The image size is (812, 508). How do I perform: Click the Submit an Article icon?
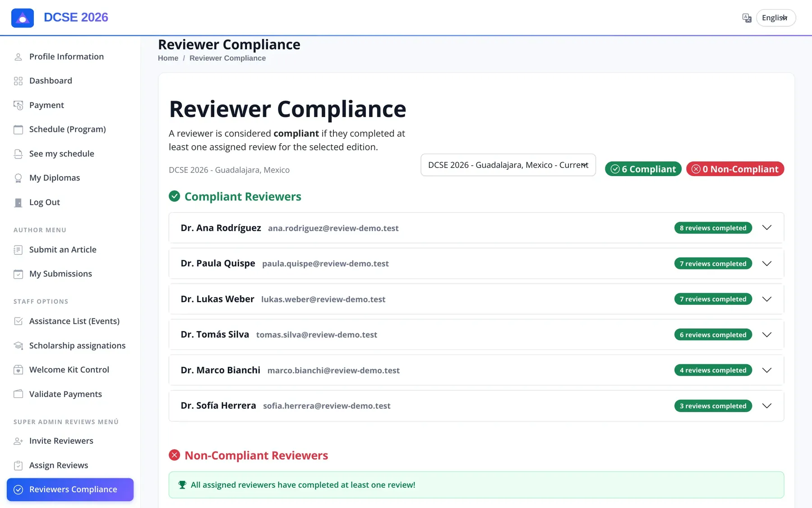(x=18, y=250)
